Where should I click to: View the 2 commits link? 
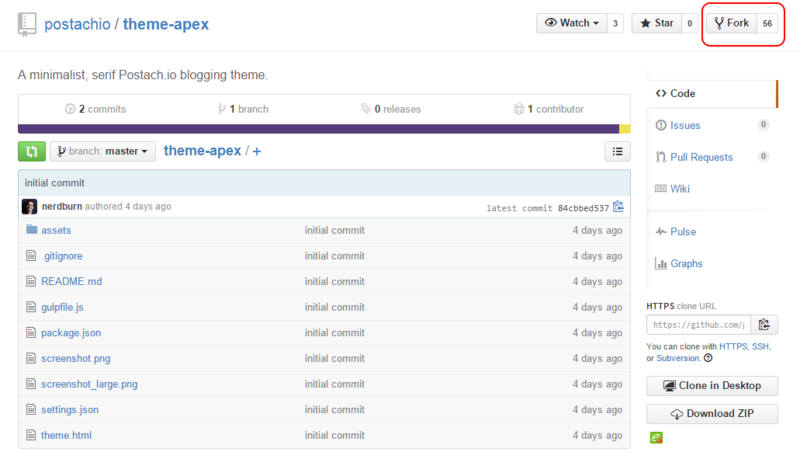coord(95,109)
